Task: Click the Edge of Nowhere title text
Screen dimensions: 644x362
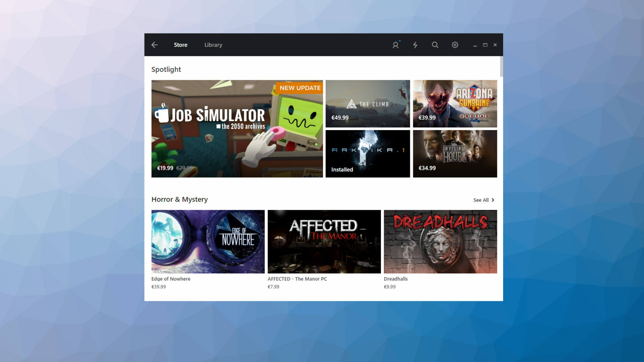Action: click(x=171, y=279)
